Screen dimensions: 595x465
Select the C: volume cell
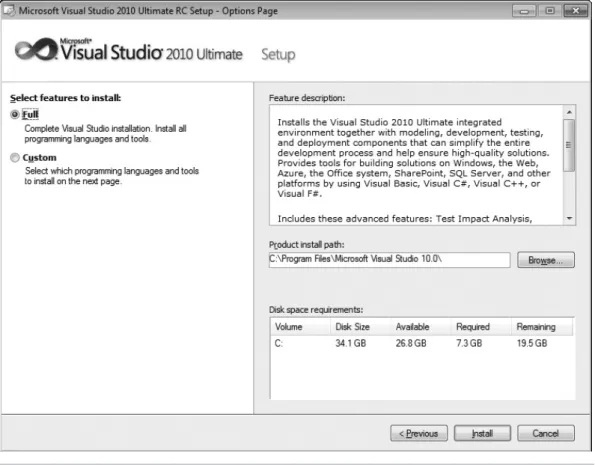coord(279,344)
